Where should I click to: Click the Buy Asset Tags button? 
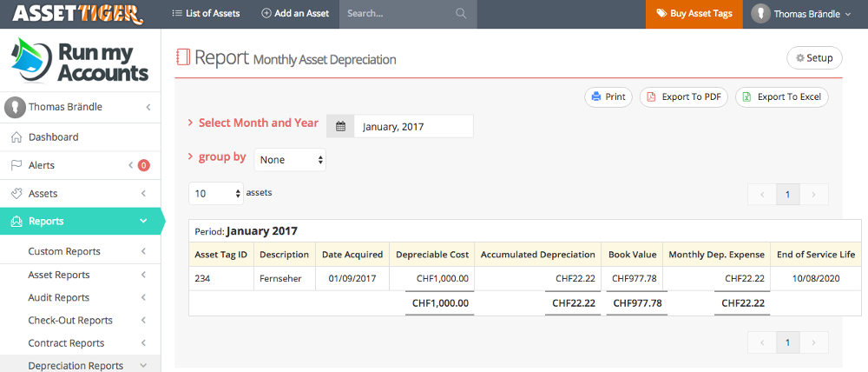click(x=694, y=14)
